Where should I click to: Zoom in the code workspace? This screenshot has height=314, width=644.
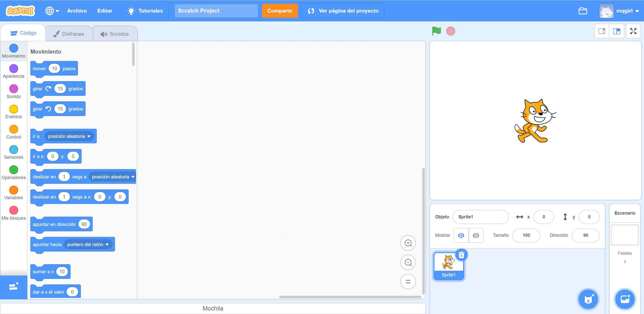[x=408, y=243]
